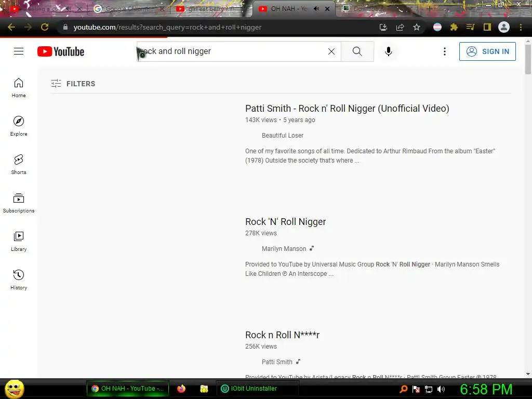The height and width of the screenshot is (399, 532).
Task: Open the Patti Smith channel link
Action: [277, 362]
